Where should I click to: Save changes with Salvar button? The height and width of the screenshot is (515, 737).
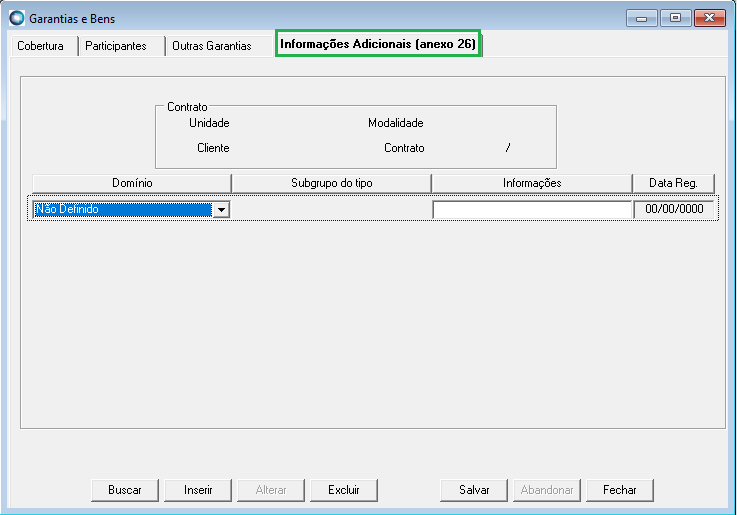pyautogui.click(x=474, y=490)
